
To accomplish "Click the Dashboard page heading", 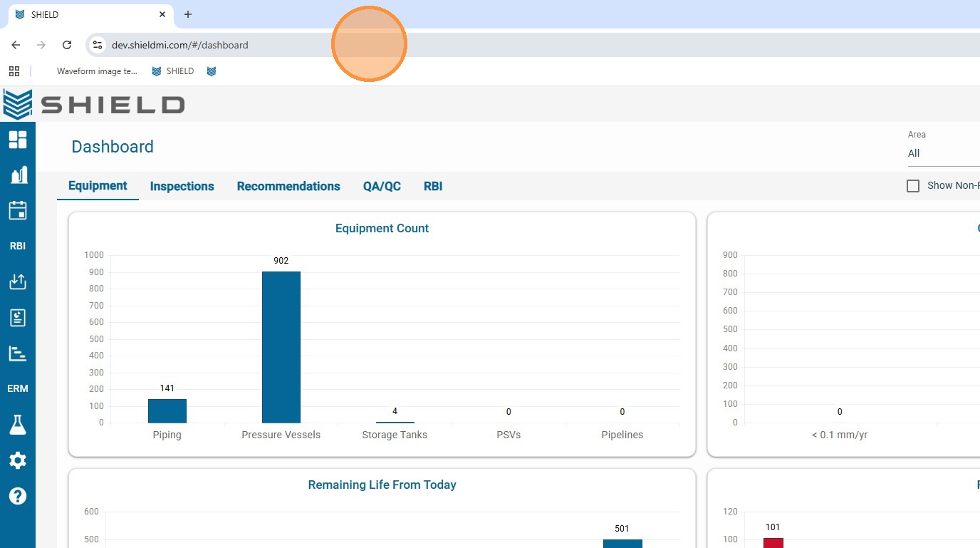I will (113, 147).
